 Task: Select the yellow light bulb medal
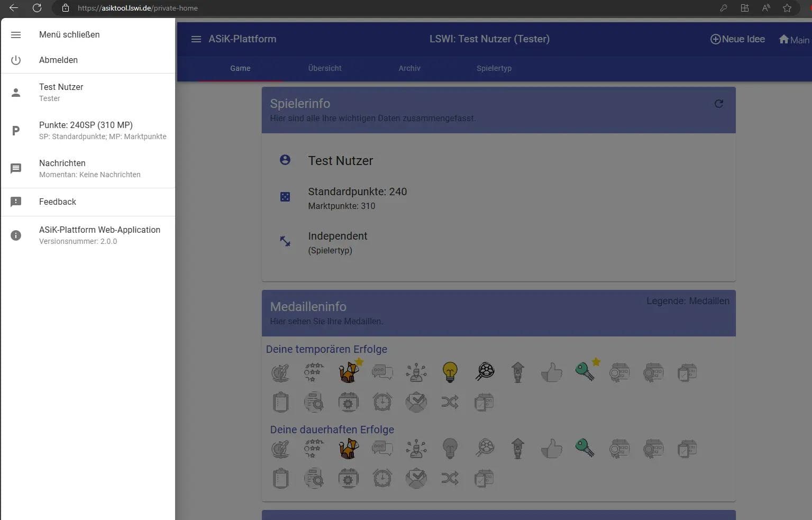(450, 372)
